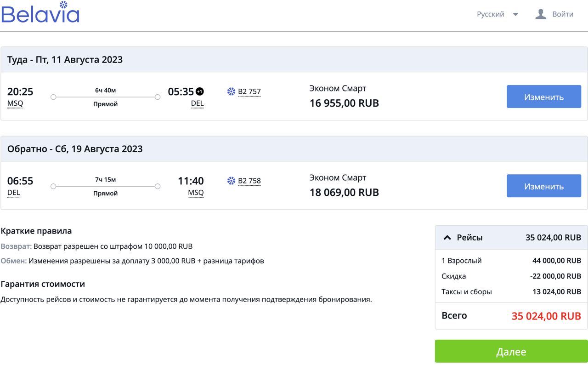Change the return flight with Изменить

(x=543, y=186)
